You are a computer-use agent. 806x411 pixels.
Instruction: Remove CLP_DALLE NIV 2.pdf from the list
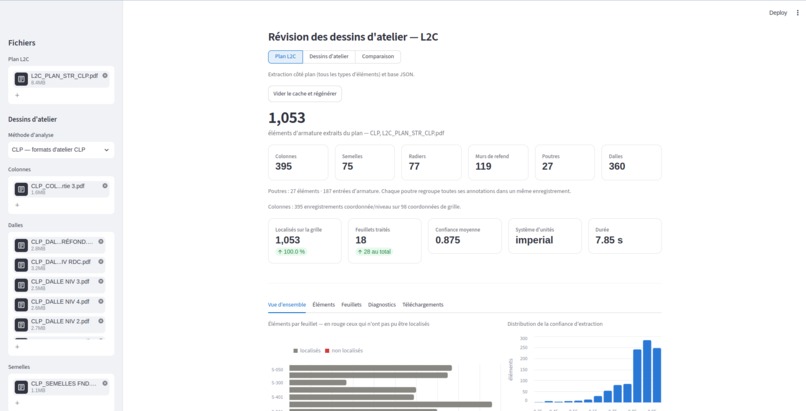coord(101,321)
